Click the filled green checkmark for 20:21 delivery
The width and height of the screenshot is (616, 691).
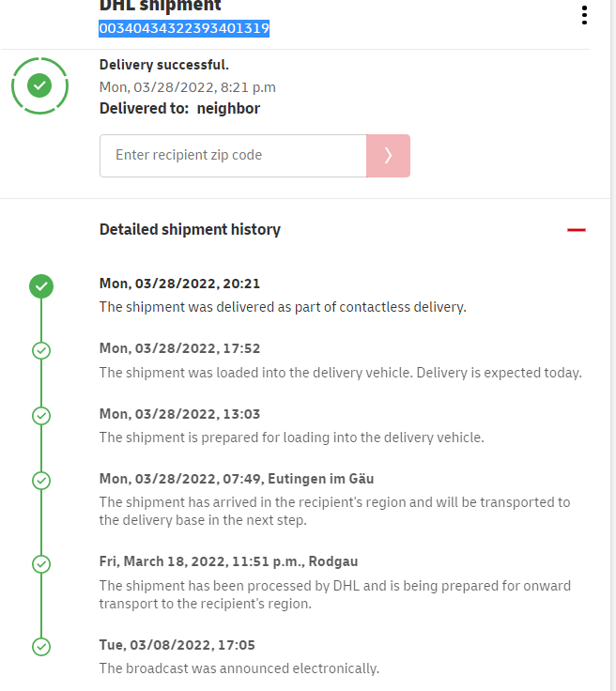coord(41,285)
